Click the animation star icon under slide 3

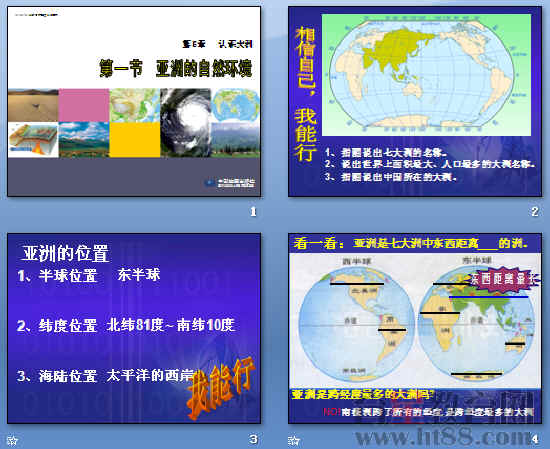click(x=13, y=440)
